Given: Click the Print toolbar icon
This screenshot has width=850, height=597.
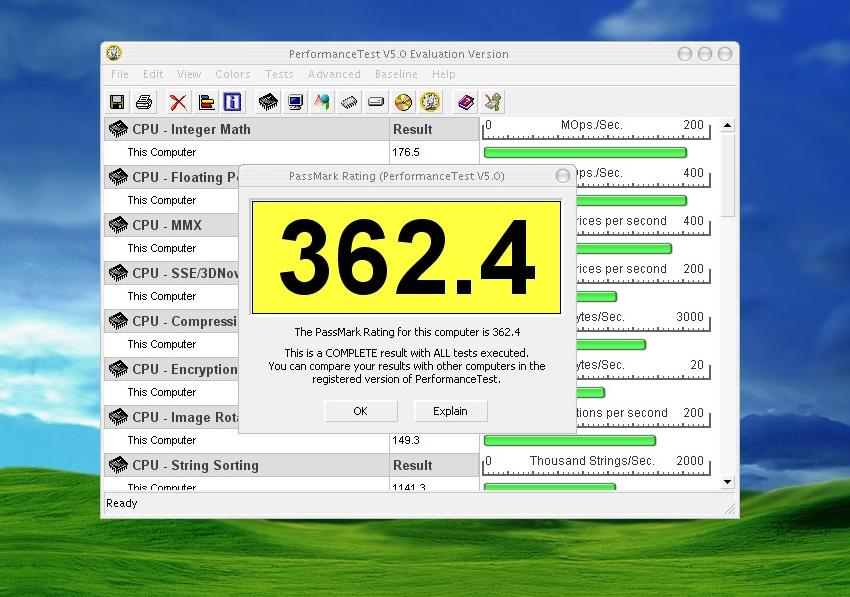Looking at the screenshot, I should [x=144, y=102].
